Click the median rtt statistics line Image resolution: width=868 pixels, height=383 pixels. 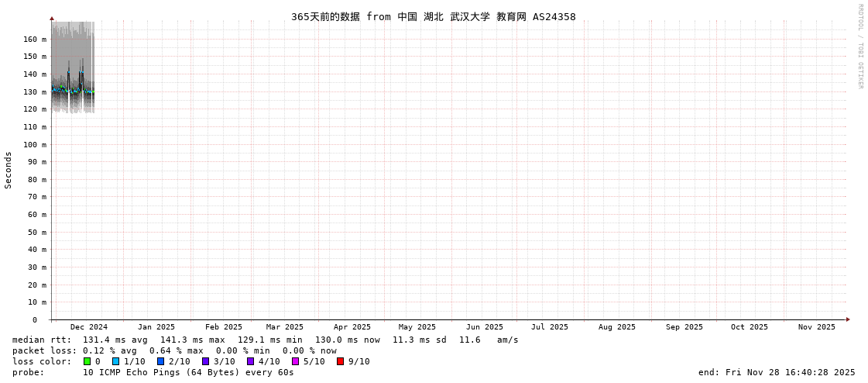(266, 340)
